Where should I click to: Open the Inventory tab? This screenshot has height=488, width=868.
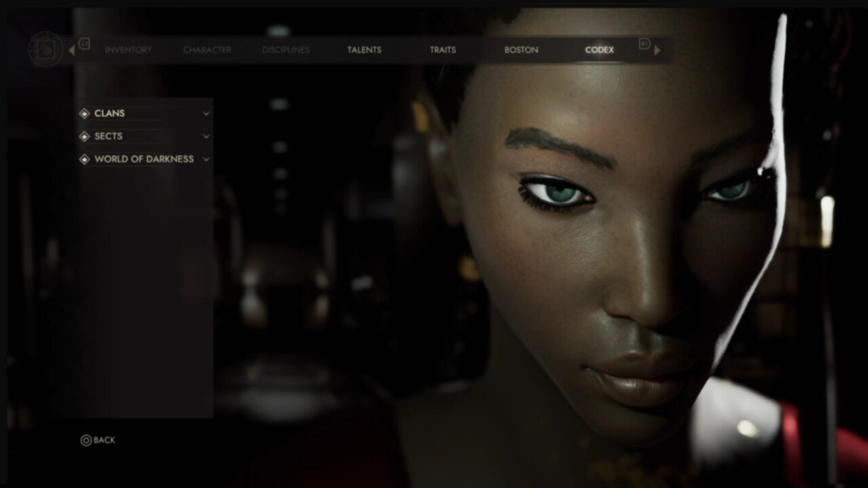128,49
